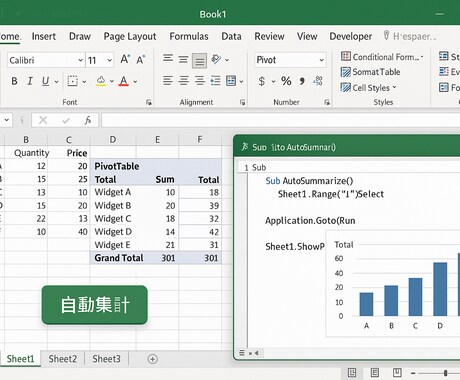Open the Number group dialog launcher
Viewport: 460px width, 380px height.
tap(327, 103)
